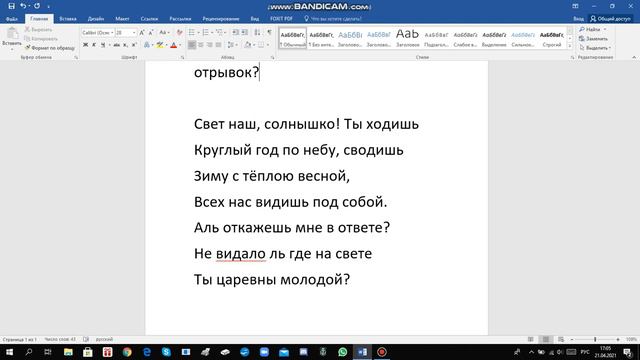Clear all formatting eraser icon
This screenshot has height=360, width=640.
point(179,32)
